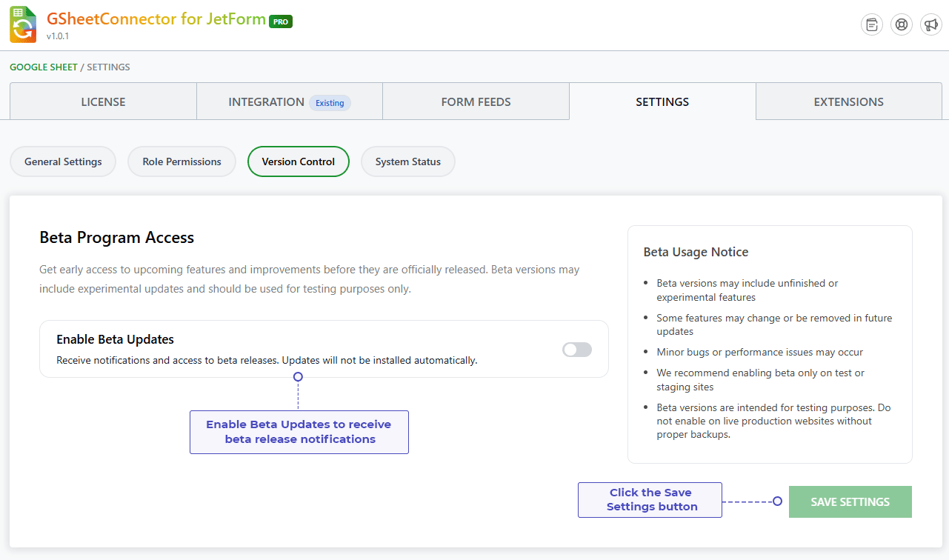Select the Settings tab
Screen dimensions: 949x560
(662, 101)
